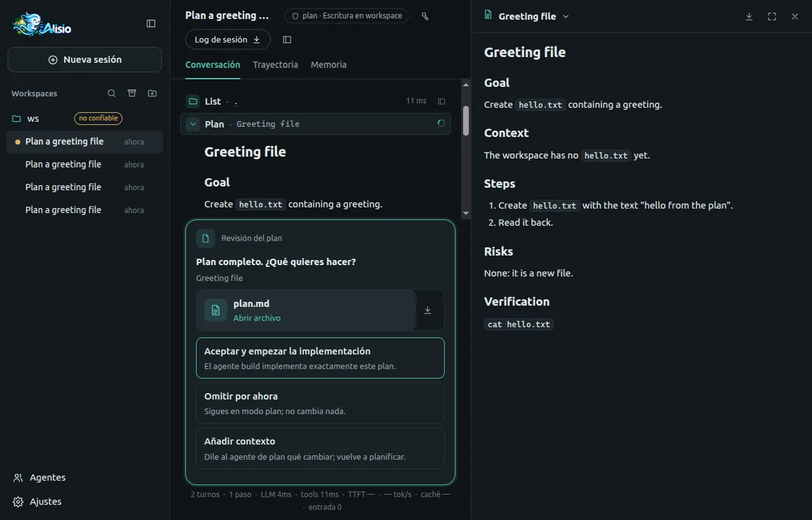
Task: Click the conversation vertical scrollbar
Action: click(466, 120)
